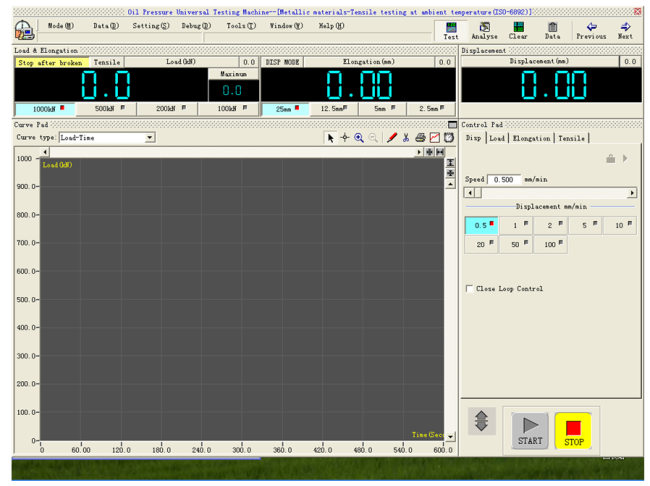Go to Previous using arrow icon
Viewport: 650px width, 486px height.
591,30
